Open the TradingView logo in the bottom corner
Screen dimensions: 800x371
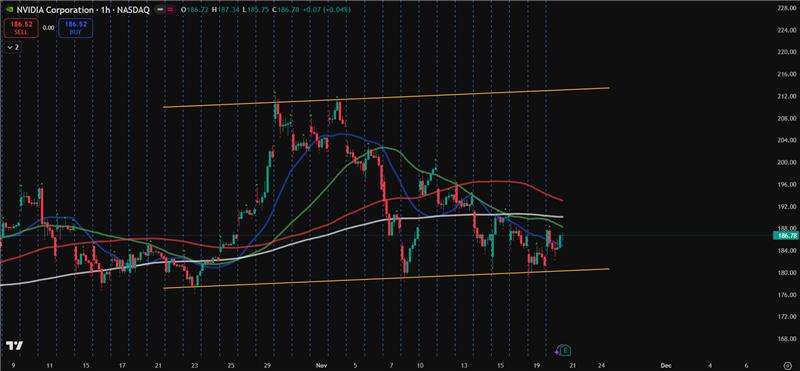[x=14, y=345]
